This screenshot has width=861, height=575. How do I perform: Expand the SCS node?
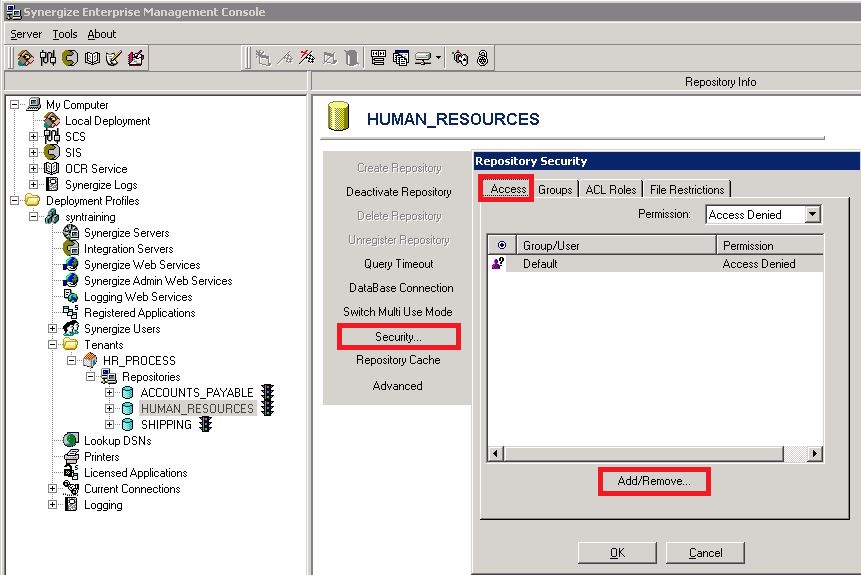(x=33, y=136)
